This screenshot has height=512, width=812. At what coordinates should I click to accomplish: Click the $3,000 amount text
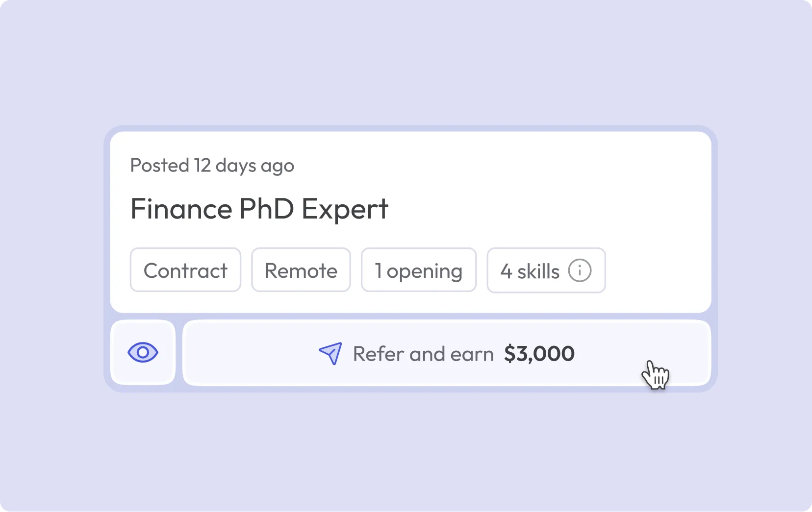click(538, 353)
